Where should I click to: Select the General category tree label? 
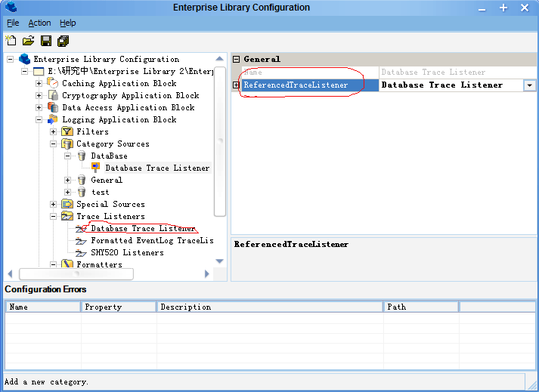click(107, 180)
